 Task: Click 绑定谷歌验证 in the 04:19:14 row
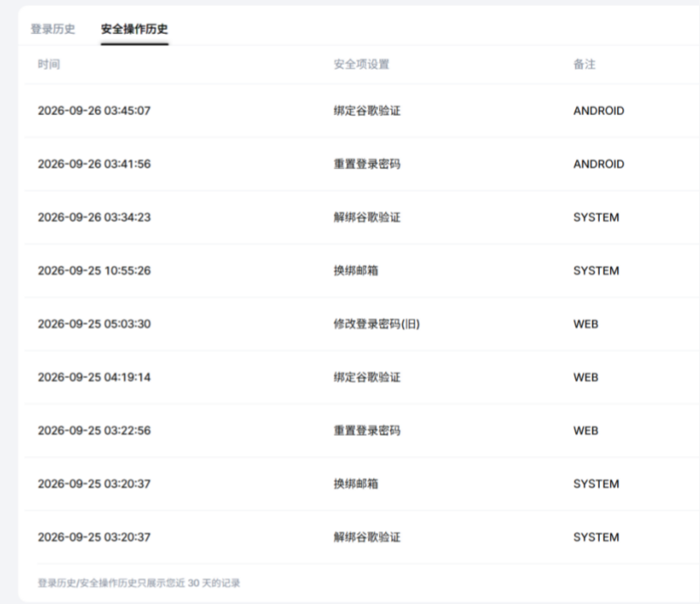367,377
